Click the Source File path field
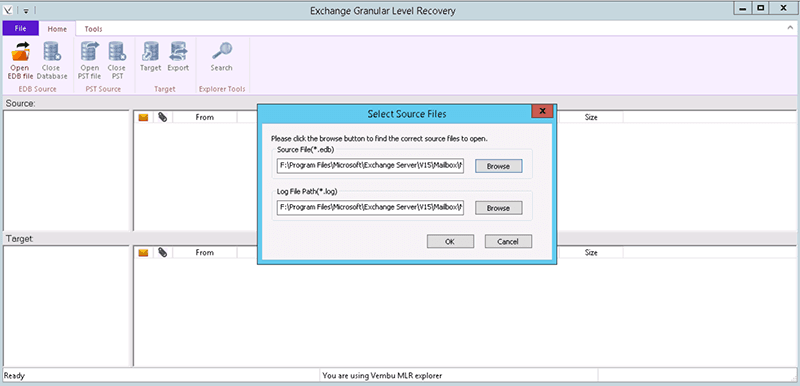800x386 pixels. pos(371,166)
